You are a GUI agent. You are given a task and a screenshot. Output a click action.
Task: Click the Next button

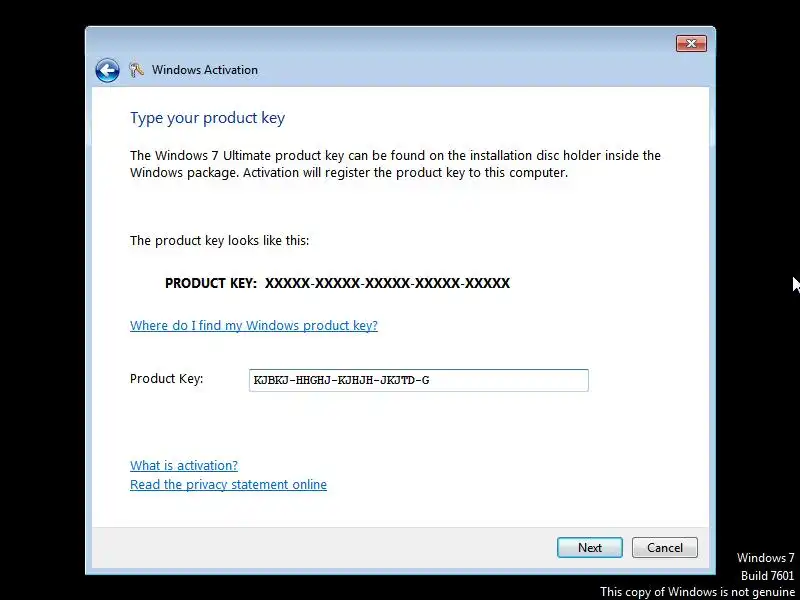click(590, 547)
